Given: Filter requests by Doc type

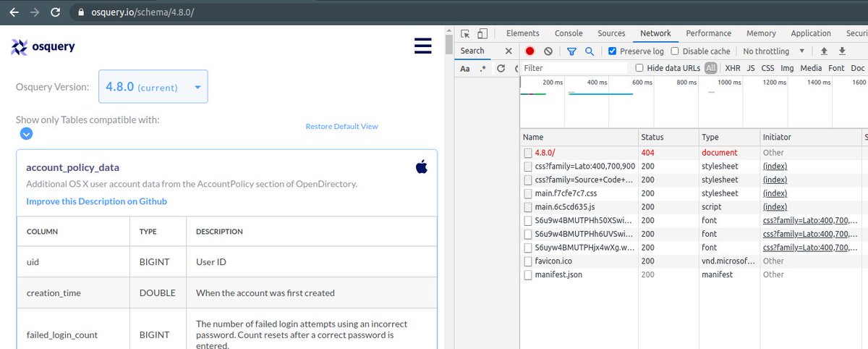Looking at the screenshot, I should click(x=858, y=68).
